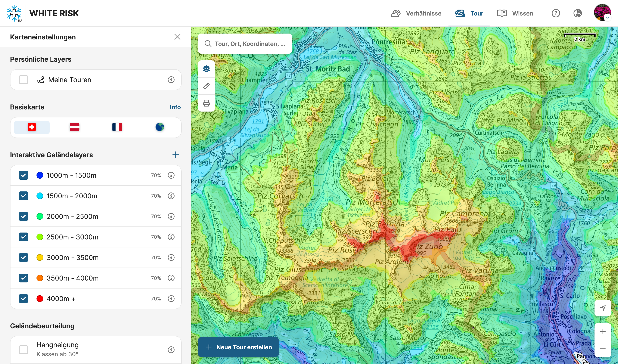
Task: Click Neue Tour erstellen button
Action: 239,347
